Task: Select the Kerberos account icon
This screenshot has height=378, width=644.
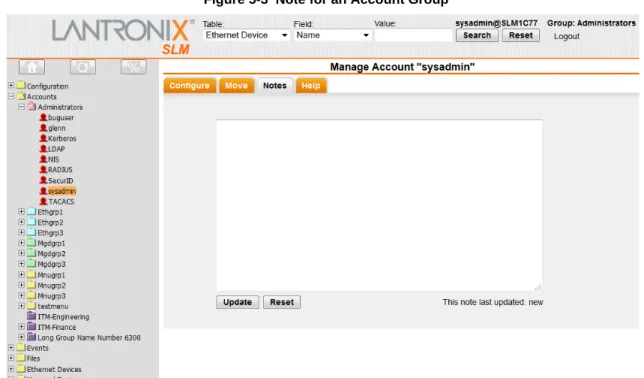Action: (x=43, y=138)
